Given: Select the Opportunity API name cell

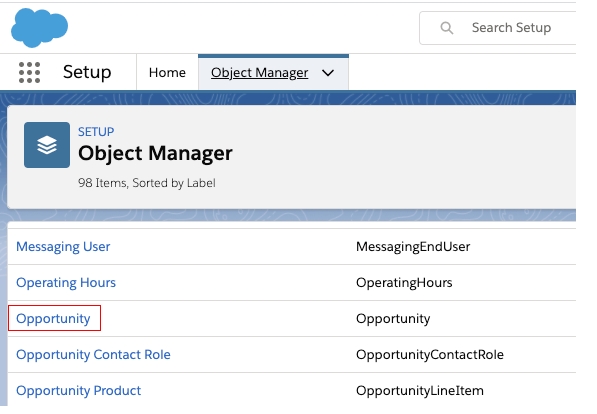Looking at the screenshot, I should pos(393,318).
